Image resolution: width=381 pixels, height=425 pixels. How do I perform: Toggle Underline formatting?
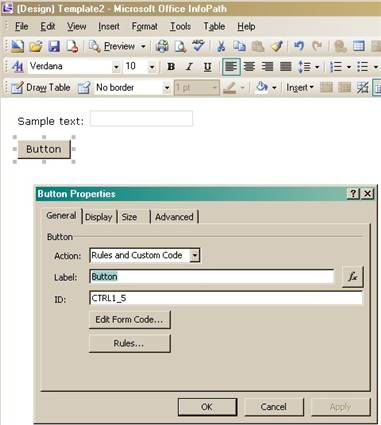tap(207, 67)
